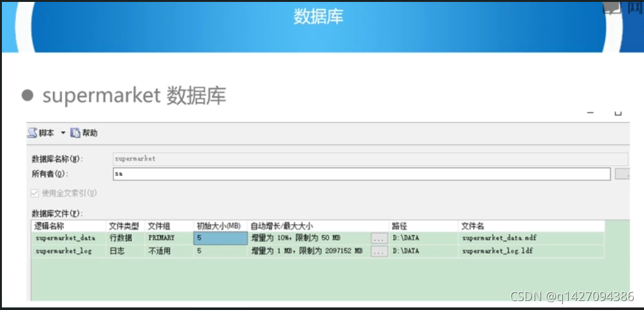Image resolution: width=644 pixels, height=310 pixels.
Task: Click the 不适用 filegroup cell
Action: [x=168, y=251]
